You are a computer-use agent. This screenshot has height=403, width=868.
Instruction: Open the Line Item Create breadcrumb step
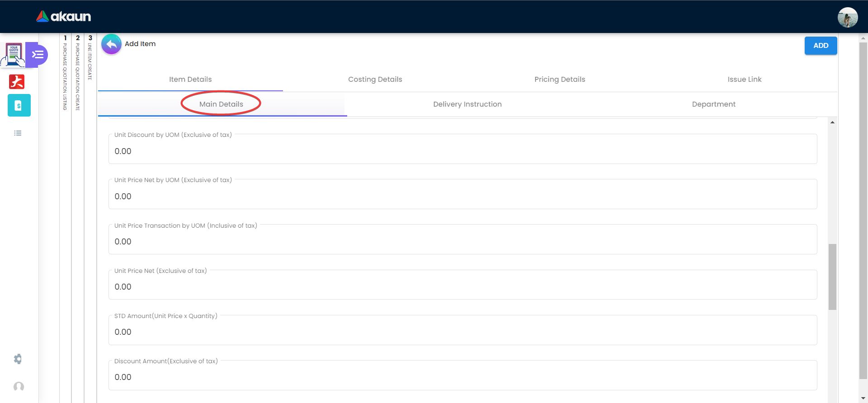point(90,57)
